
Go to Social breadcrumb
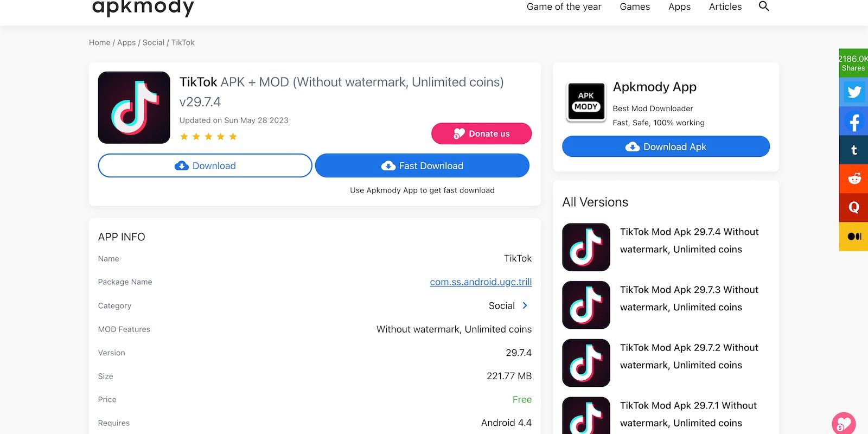[x=154, y=42]
